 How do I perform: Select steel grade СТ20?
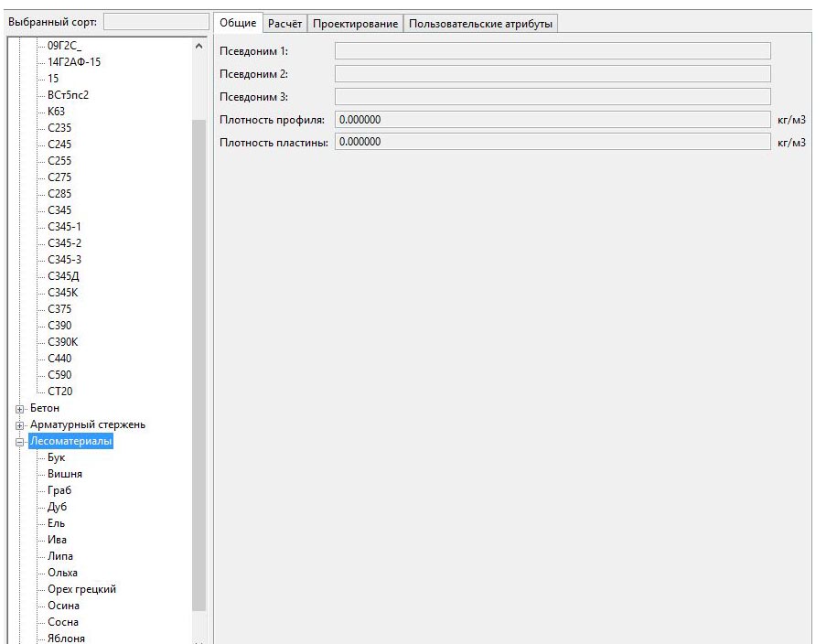pos(59,392)
